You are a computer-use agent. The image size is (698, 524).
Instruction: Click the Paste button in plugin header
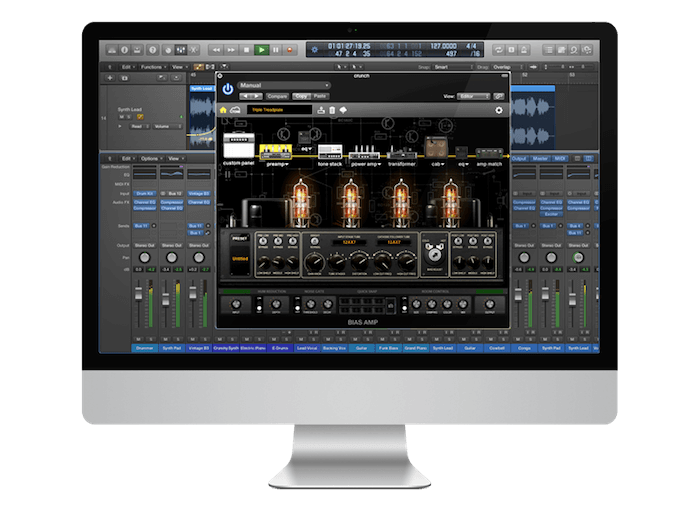tap(320, 96)
